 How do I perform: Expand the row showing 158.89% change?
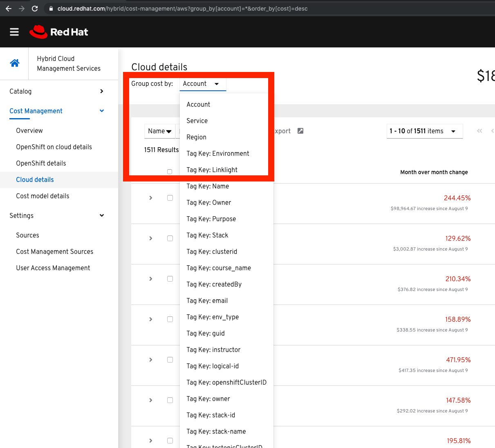coord(151,319)
